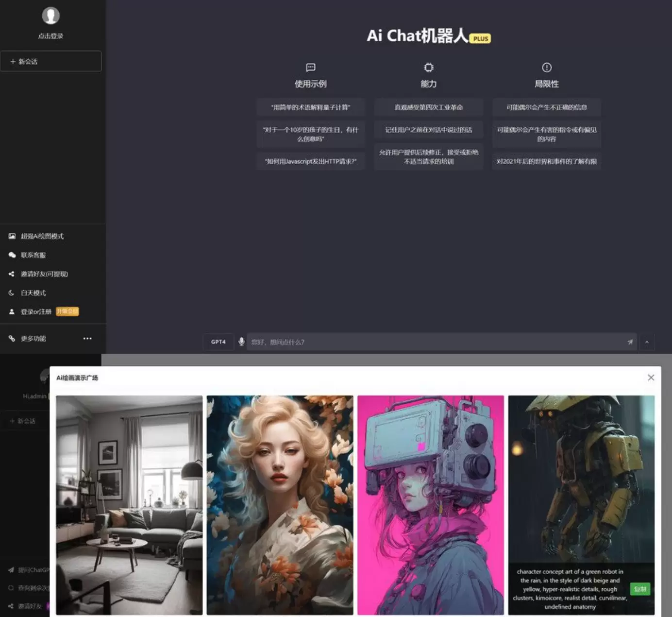This screenshot has height=617, width=672.
Task: Select example "如何用Javascript发出HTTP请求?"
Action: coord(311,161)
